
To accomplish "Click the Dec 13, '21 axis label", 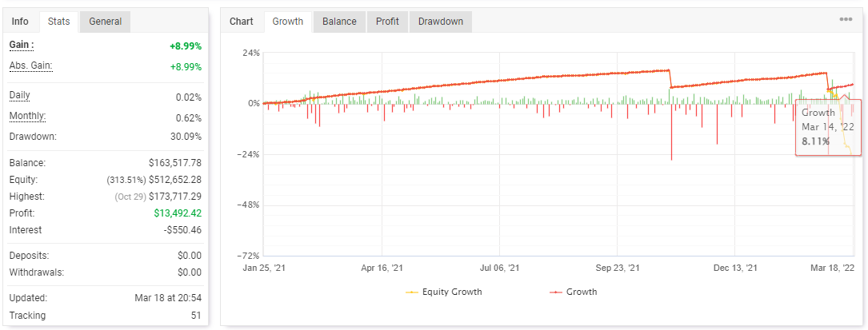I will (735, 268).
